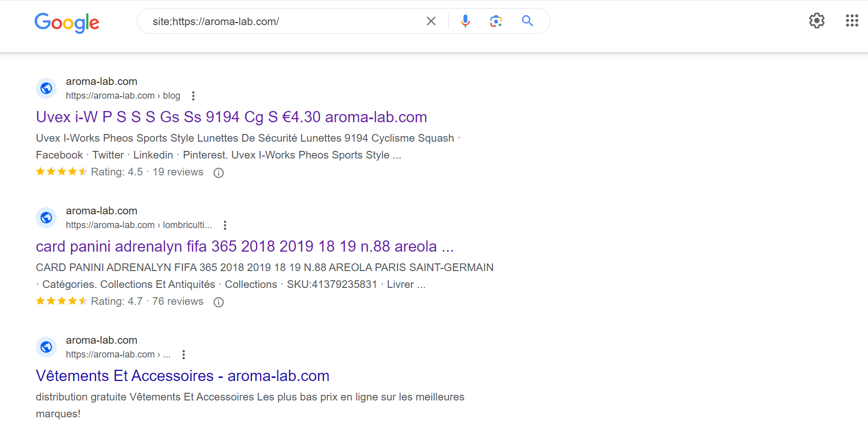Open three-dot menu beside the lombriculti URL
This screenshot has height=425, width=868.
(x=225, y=225)
